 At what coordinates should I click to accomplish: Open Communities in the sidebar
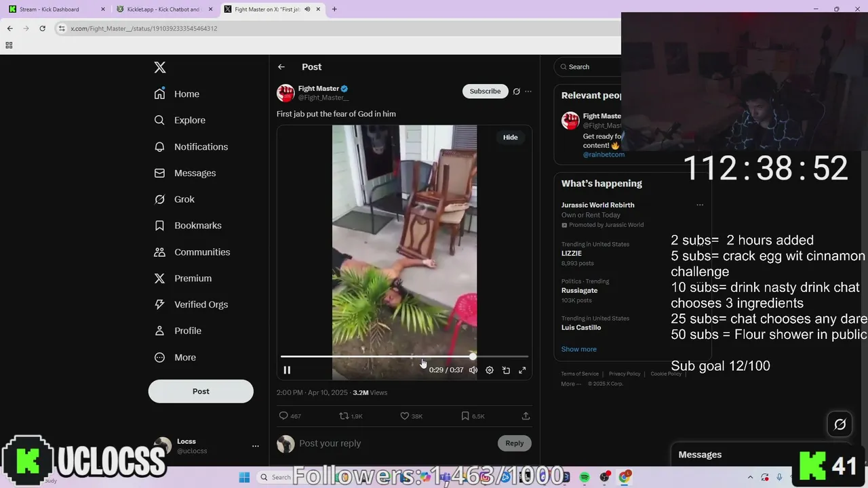[x=192, y=251]
